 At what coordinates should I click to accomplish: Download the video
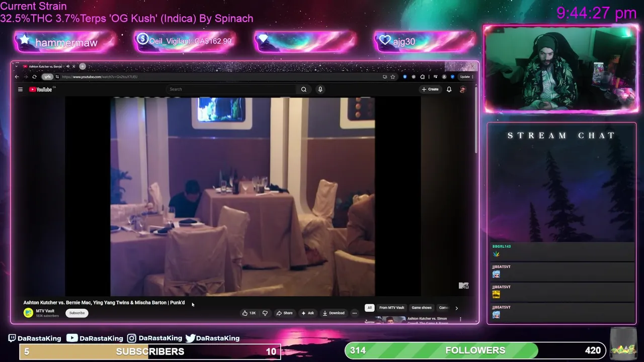(x=334, y=313)
